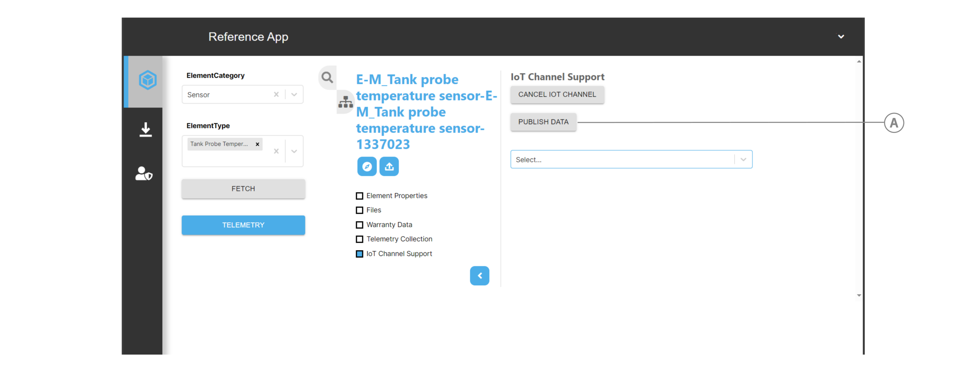
Task: Check the Warranty Data checkbox
Action: tap(360, 225)
